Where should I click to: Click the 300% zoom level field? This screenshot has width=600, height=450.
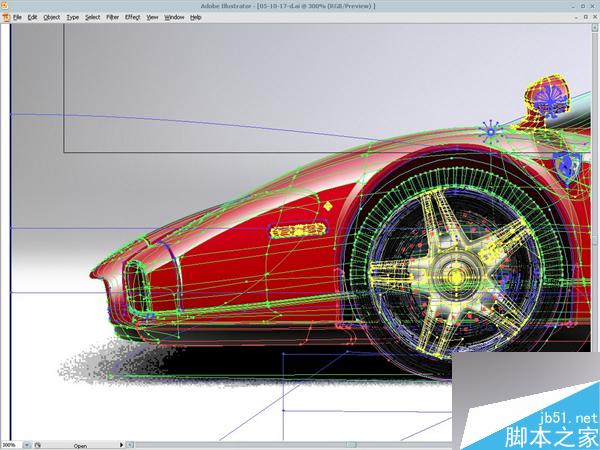(9, 445)
